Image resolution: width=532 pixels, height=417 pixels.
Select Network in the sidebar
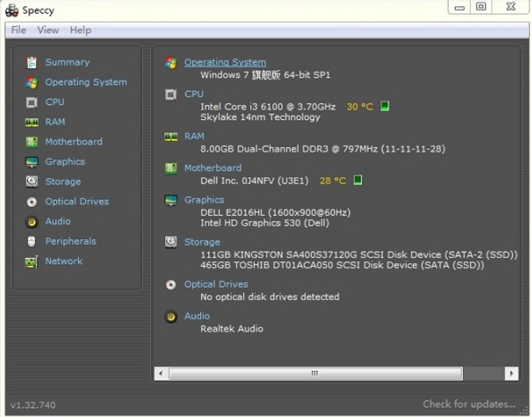(x=64, y=261)
